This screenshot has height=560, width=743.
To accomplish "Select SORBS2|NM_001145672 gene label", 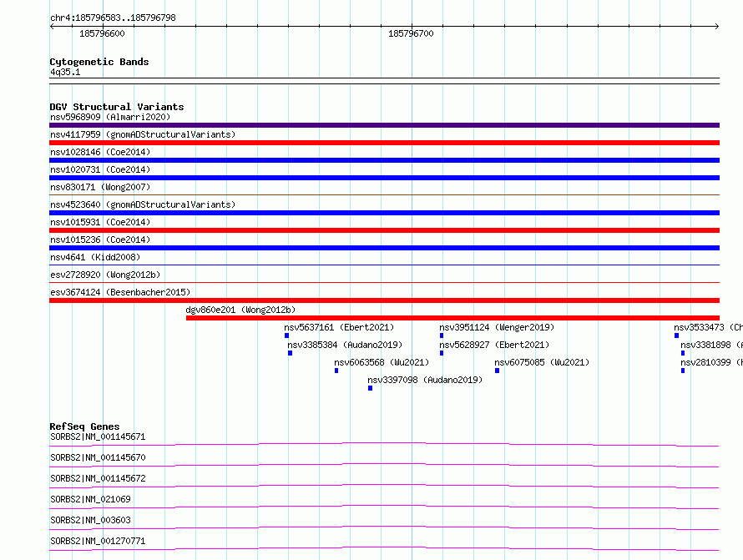I will [x=98, y=478].
